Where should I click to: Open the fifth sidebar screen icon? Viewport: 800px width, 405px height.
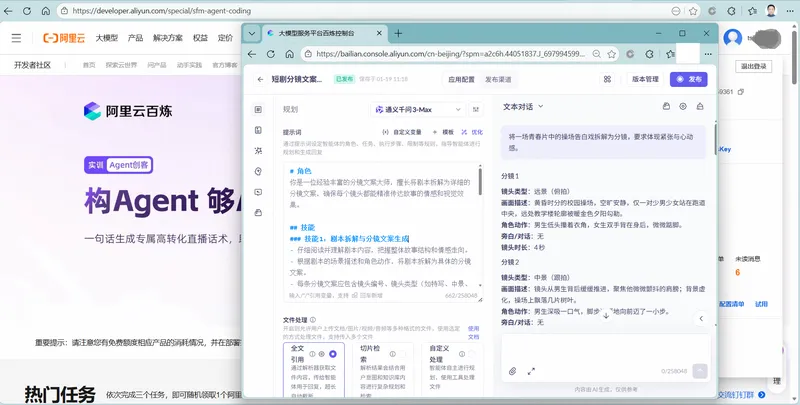coord(258,192)
